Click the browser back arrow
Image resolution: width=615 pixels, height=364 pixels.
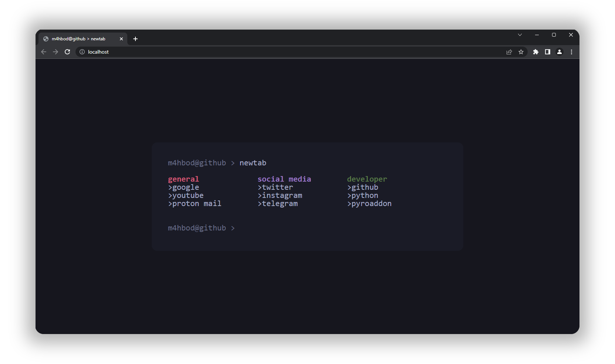pyautogui.click(x=44, y=52)
